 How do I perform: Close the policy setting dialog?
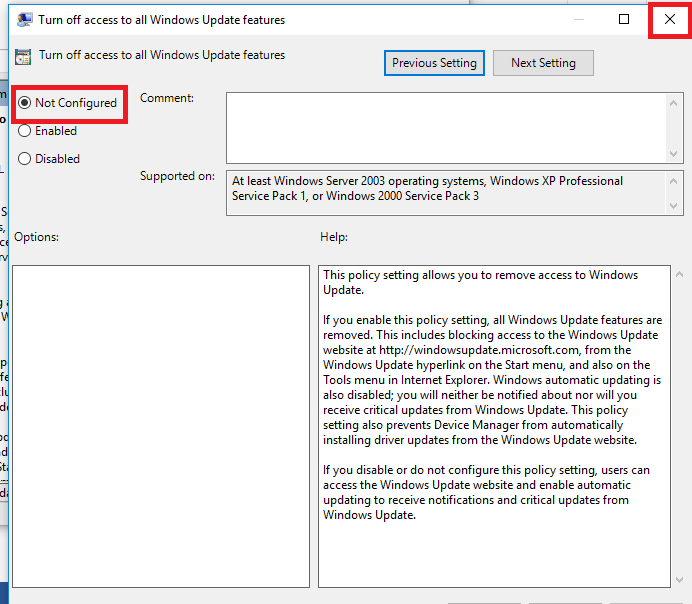coord(669,20)
